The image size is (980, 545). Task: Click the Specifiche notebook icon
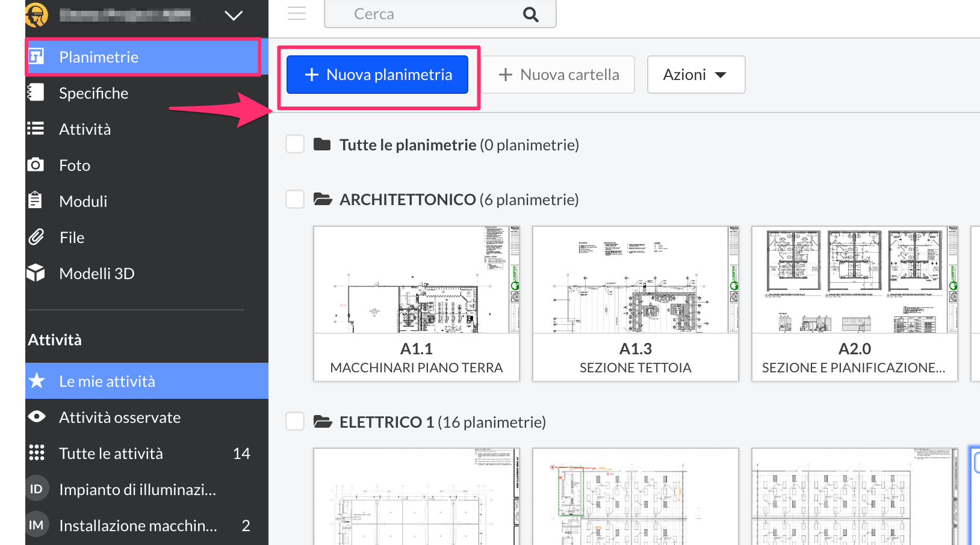(x=36, y=93)
